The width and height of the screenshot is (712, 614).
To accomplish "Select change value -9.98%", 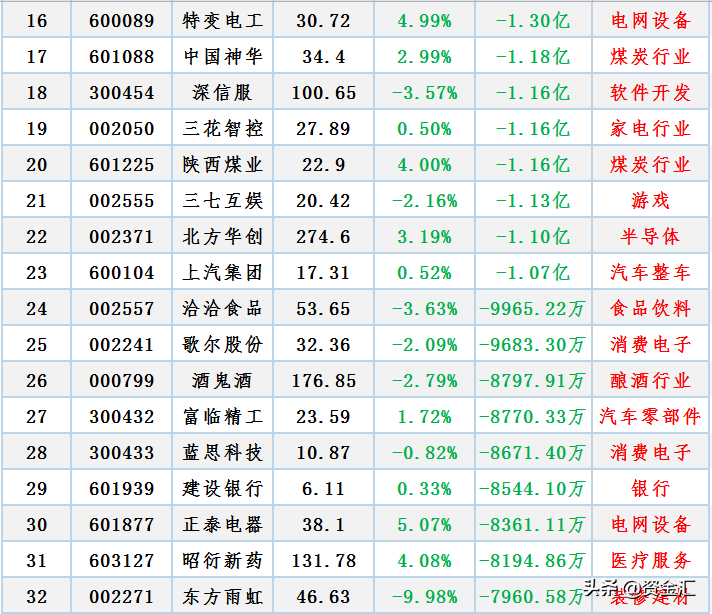I will point(424,597).
